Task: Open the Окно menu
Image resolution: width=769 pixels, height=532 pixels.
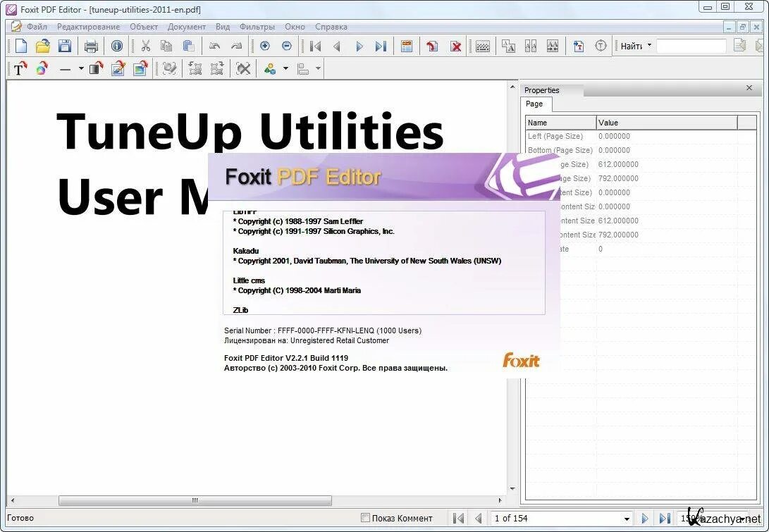Action: [x=295, y=27]
